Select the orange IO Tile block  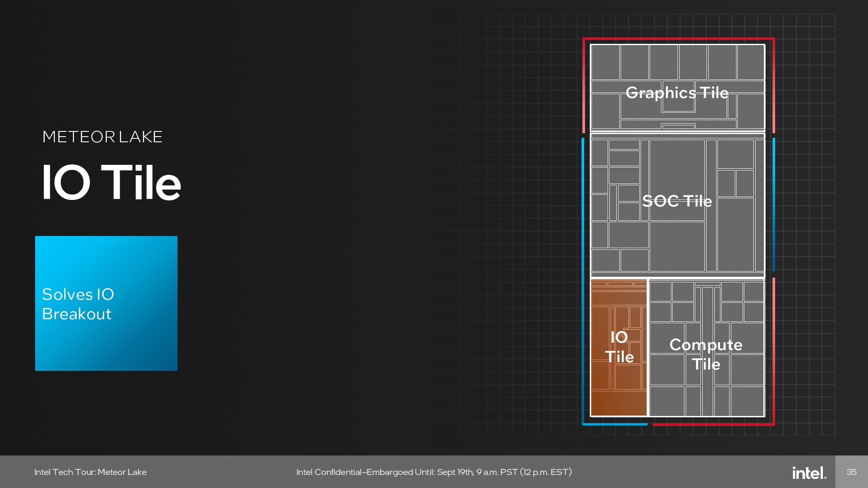click(x=619, y=348)
